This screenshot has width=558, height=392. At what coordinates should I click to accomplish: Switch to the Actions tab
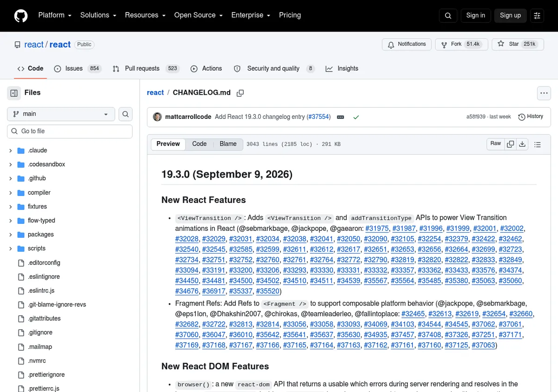(206, 68)
